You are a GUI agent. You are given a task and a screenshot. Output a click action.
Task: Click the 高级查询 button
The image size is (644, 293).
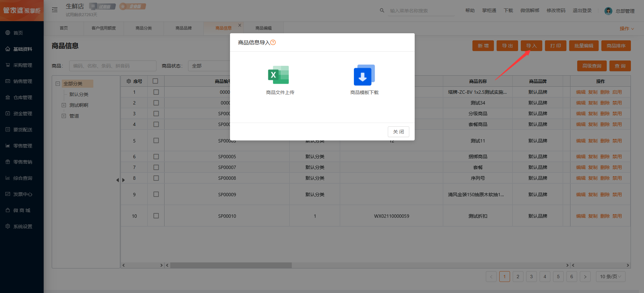pos(592,66)
